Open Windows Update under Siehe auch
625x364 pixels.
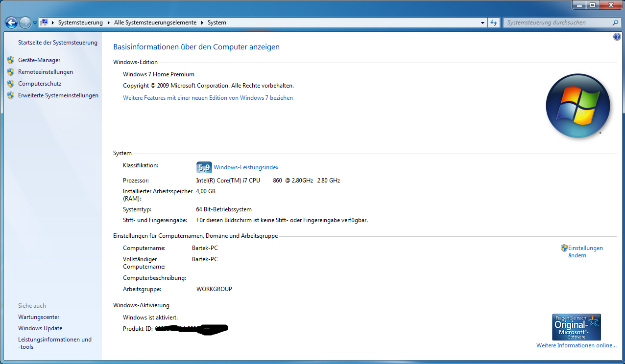(x=40, y=328)
